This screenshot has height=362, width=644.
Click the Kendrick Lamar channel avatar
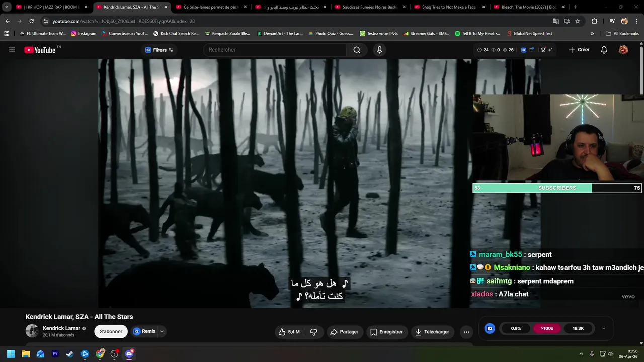coord(32,331)
